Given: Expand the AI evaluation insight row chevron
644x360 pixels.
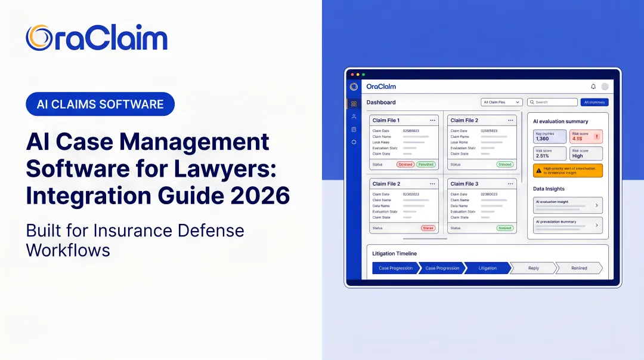Looking at the screenshot, I should (597, 205).
